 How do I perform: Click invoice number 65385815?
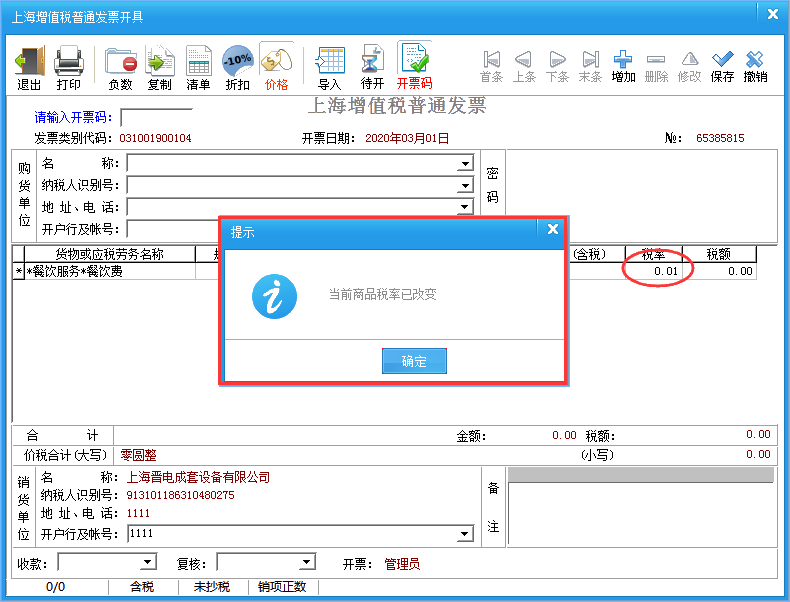pos(720,138)
